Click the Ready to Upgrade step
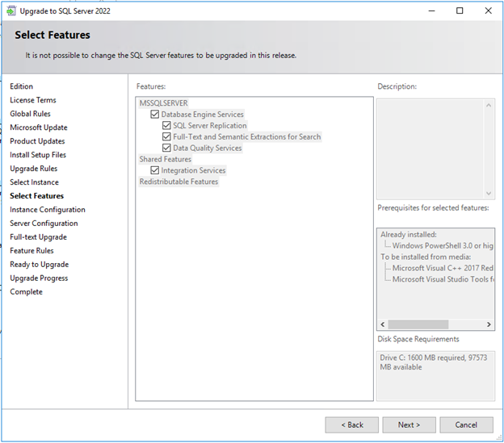This screenshot has height=443, width=504. click(40, 265)
